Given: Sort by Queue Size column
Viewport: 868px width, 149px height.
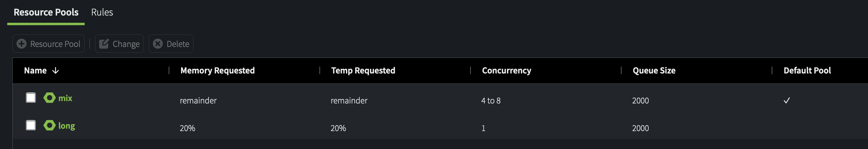Looking at the screenshot, I should coord(654,71).
